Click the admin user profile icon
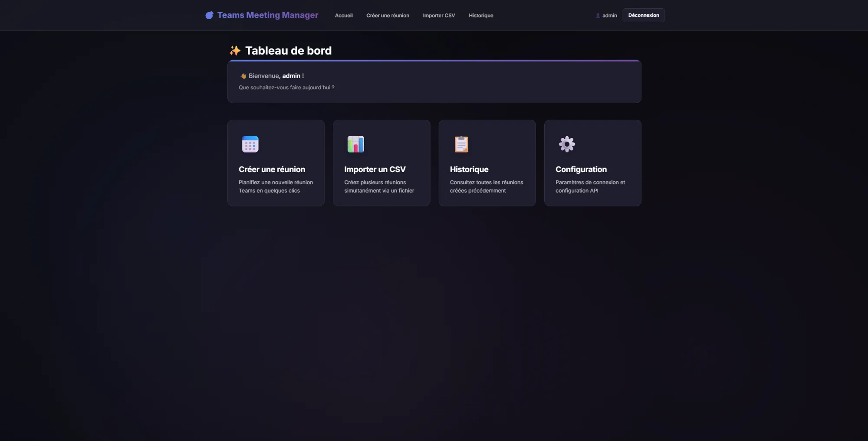Screen dimensions: 868x441 click(x=597, y=15)
